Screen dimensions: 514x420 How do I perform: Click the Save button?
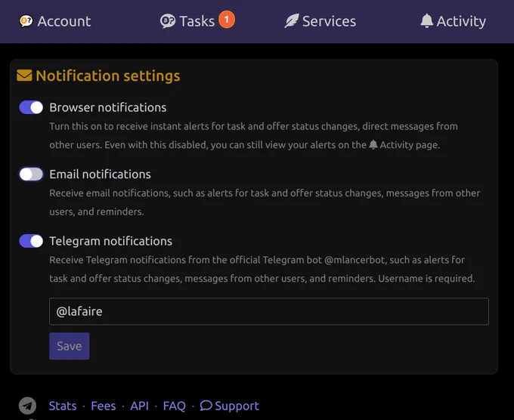70,346
